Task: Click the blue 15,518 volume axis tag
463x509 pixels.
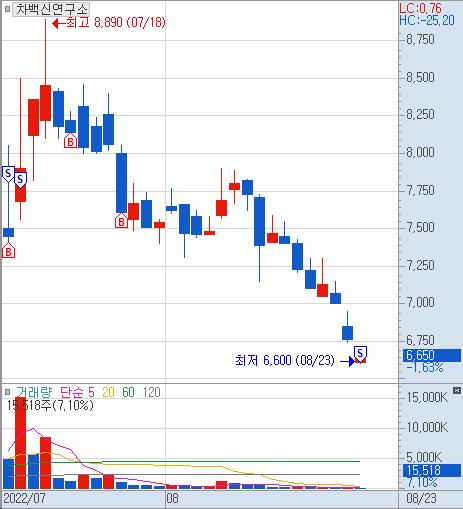Action: 432,470
